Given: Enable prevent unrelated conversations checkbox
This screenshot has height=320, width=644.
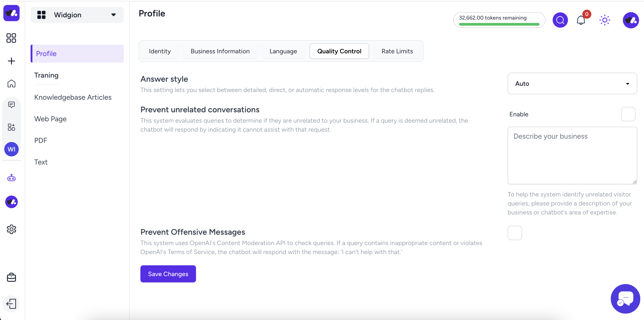Looking at the screenshot, I should (628, 114).
